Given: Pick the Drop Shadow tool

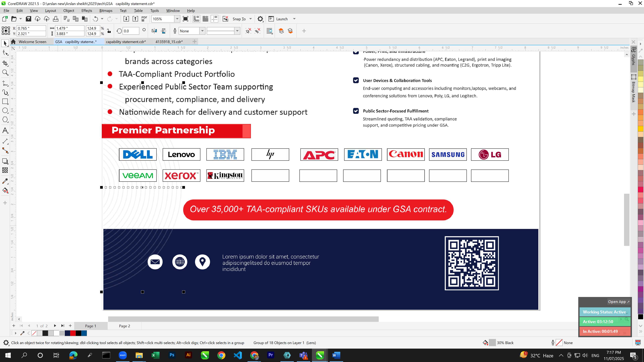Looking at the screenshot, I should [x=5, y=161].
